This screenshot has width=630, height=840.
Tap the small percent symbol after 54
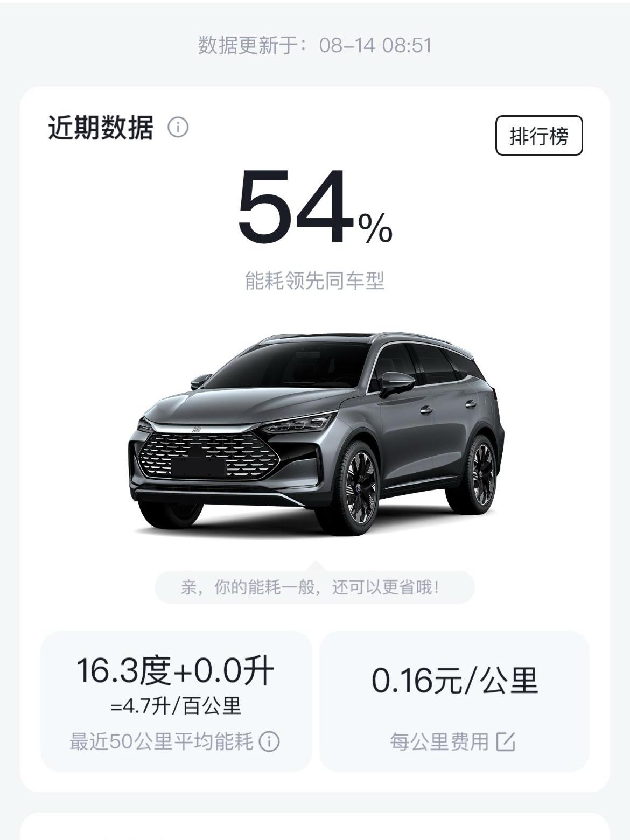pos(376,228)
